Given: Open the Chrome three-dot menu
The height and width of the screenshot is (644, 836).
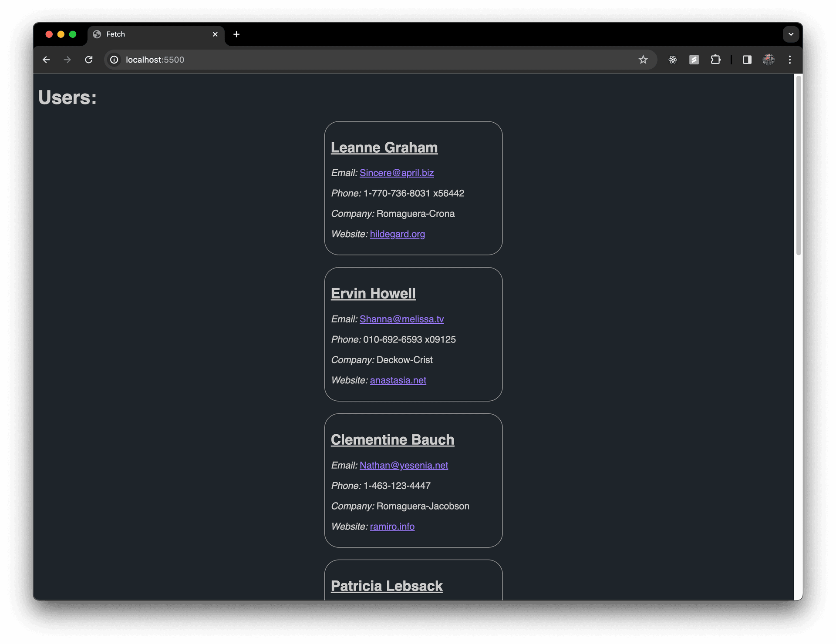Looking at the screenshot, I should (790, 60).
